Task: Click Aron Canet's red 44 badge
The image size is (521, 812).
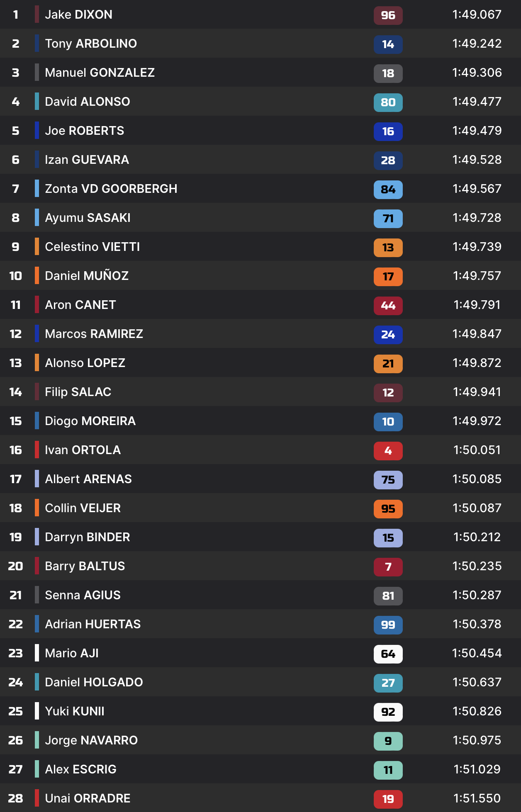Action: coord(388,306)
